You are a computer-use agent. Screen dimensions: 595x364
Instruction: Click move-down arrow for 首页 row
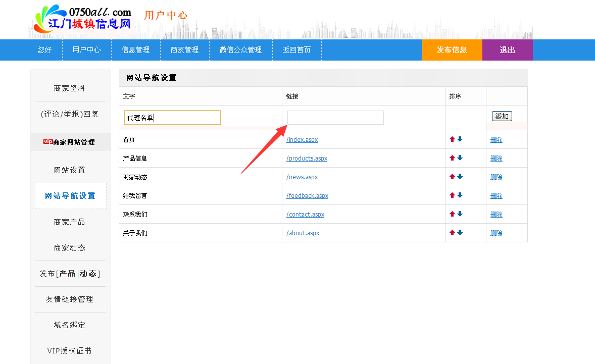coord(460,139)
